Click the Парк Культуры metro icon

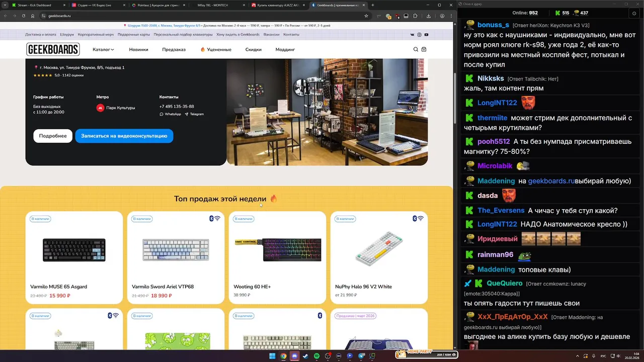(x=100, y=108)
